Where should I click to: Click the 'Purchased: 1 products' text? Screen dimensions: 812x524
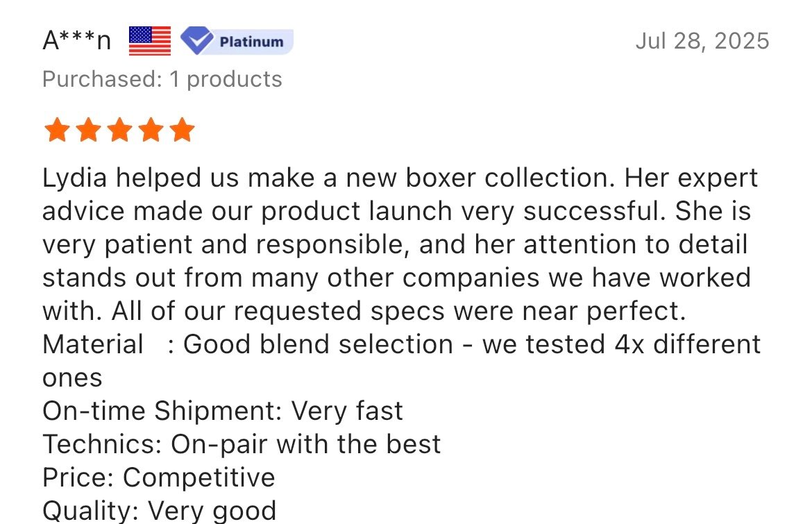[162, 79]
